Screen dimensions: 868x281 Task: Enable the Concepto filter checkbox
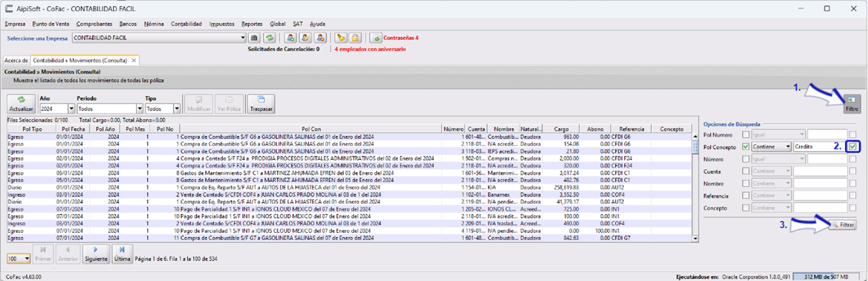(x=747, y=208)
